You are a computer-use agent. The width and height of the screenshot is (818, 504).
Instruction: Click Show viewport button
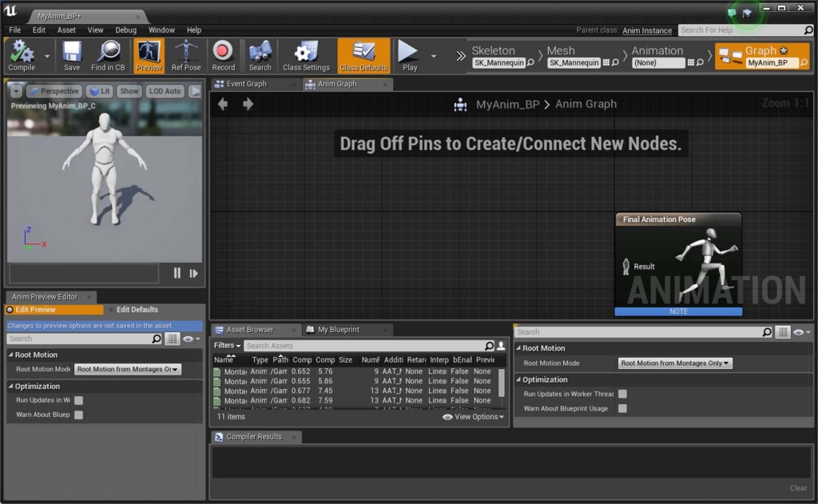129,91
